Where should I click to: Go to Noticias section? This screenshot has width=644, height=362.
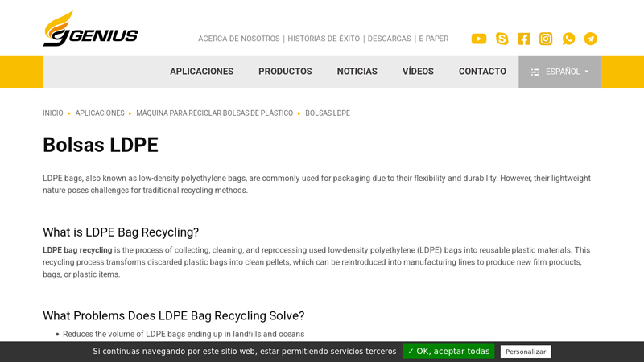tap(357, 72)
